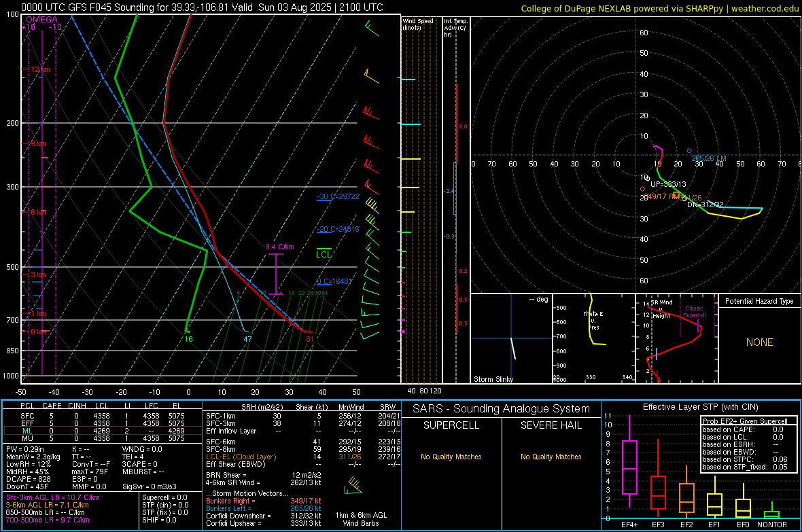802x532 pixels.
Task: Click the SFC-1km shear row
Action: click(x=303, y=416)
